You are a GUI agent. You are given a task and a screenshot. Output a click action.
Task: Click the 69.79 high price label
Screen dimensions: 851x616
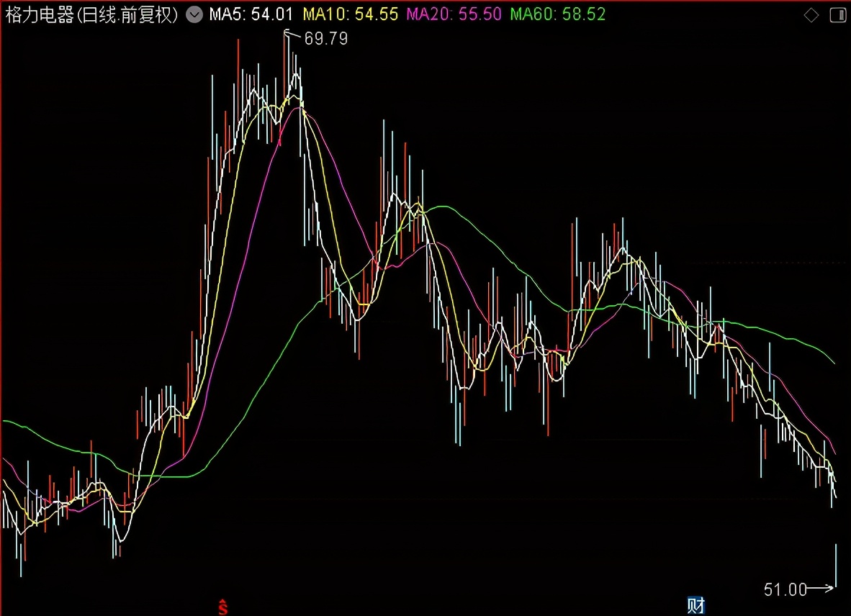(325, 39)
